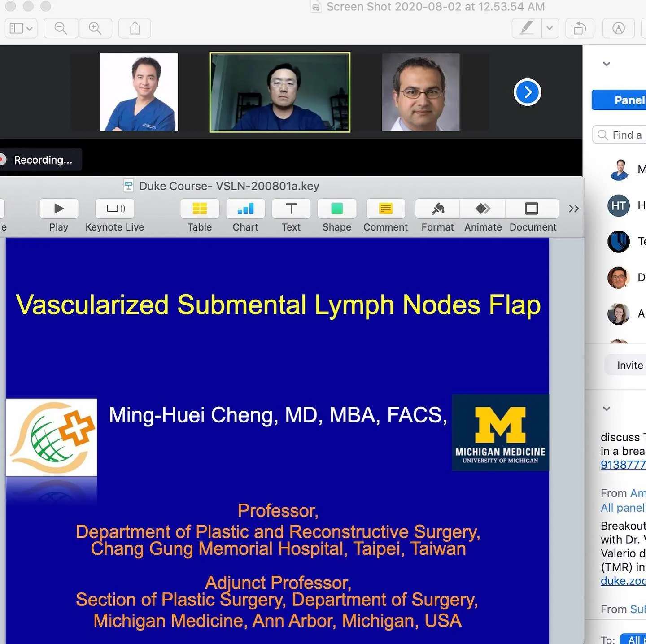Open the Document inspector
646x644 pixels.
coord(532,209)
